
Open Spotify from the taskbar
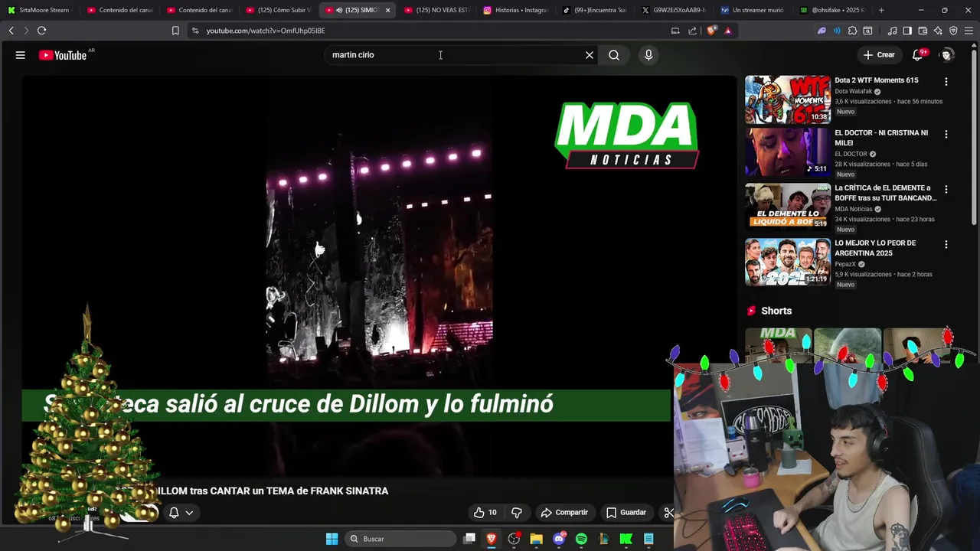(581, 539)
